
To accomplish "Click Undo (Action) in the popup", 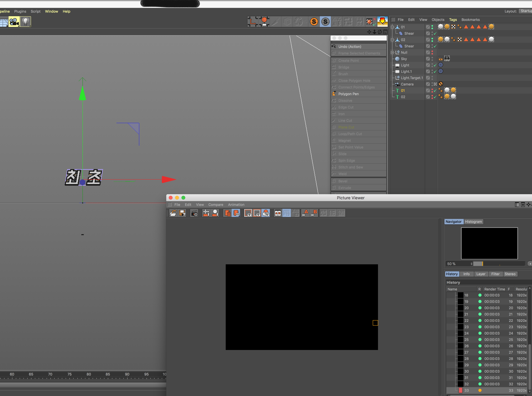I will (358, 46).
